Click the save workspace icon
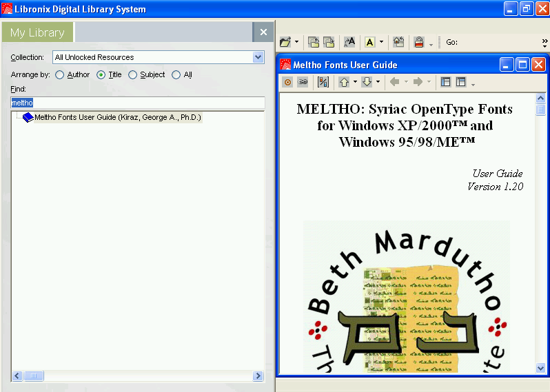 tap(329, 42)
